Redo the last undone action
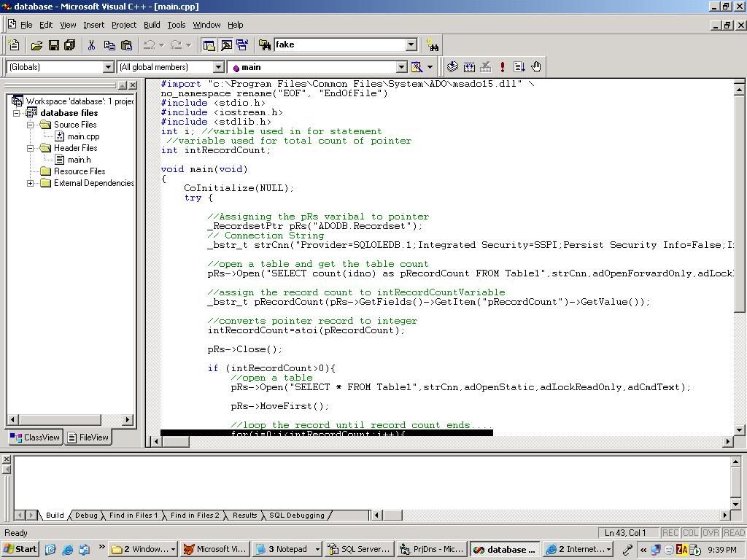The image size is (747, 560). tap(176, 45)
